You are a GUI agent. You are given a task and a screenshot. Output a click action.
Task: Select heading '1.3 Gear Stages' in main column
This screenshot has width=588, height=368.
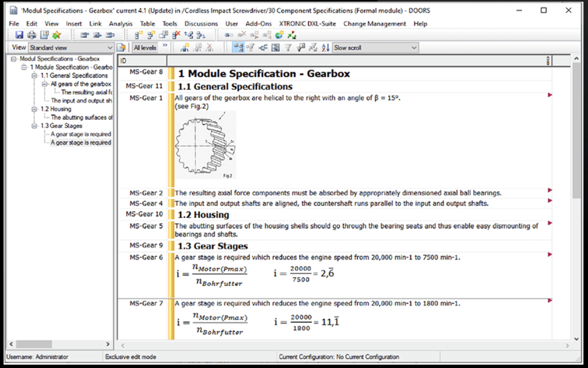click(212, 246)
